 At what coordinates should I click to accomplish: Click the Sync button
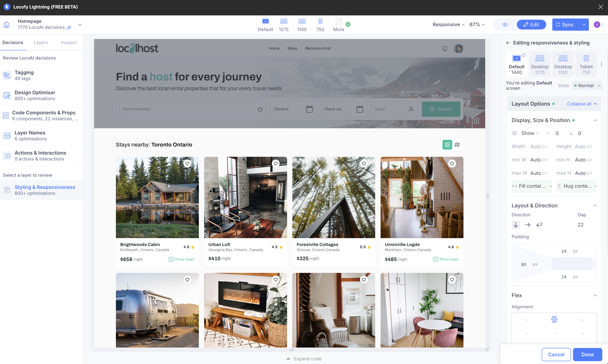point(566,25)
